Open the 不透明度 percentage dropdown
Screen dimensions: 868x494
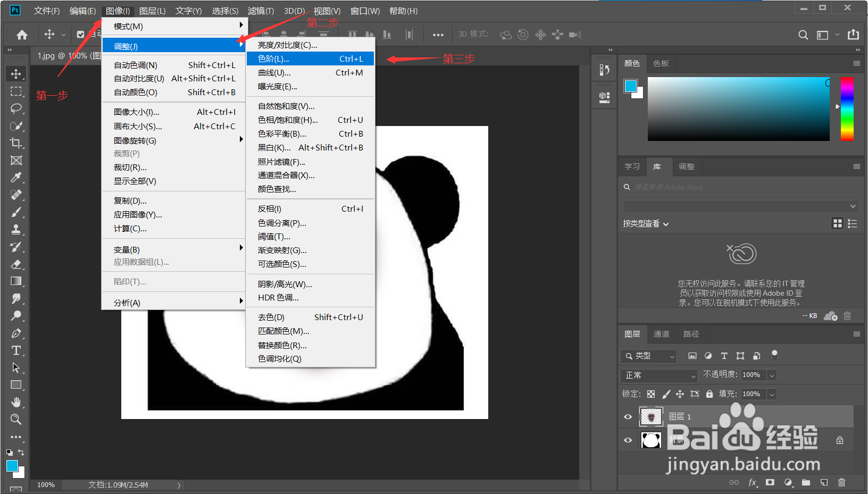pyautogui.click(x=771, y=375)
